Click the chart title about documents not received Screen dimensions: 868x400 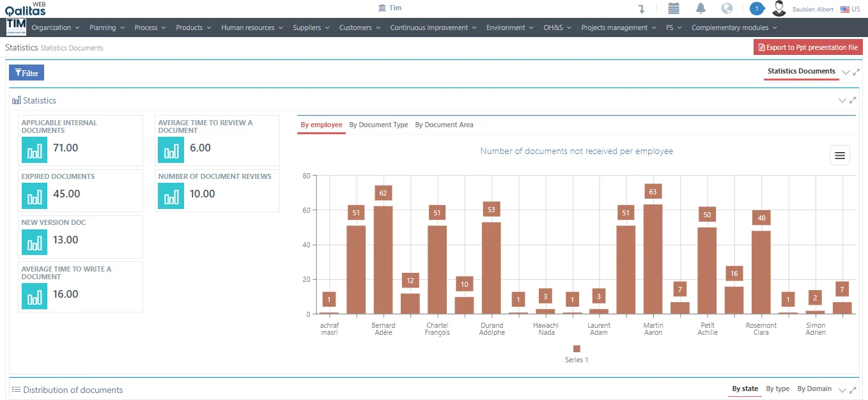pos(577,151)
